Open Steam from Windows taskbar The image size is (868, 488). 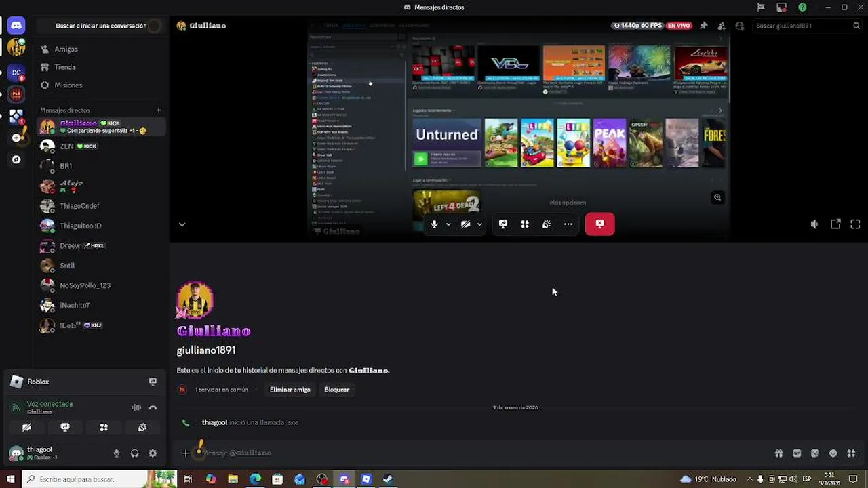[388, 479]
